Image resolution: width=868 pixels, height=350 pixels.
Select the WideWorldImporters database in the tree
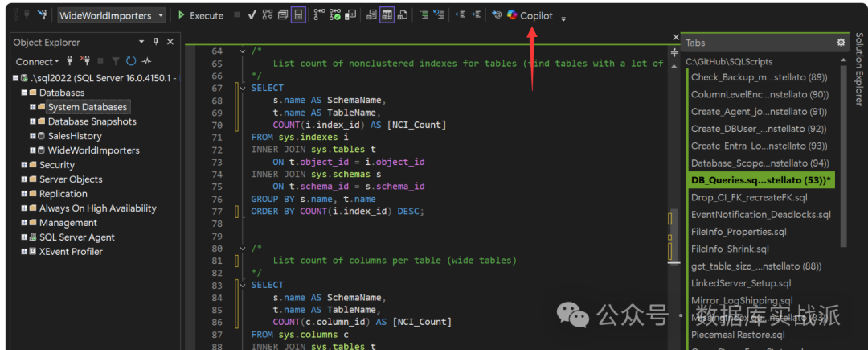point(93,150)
